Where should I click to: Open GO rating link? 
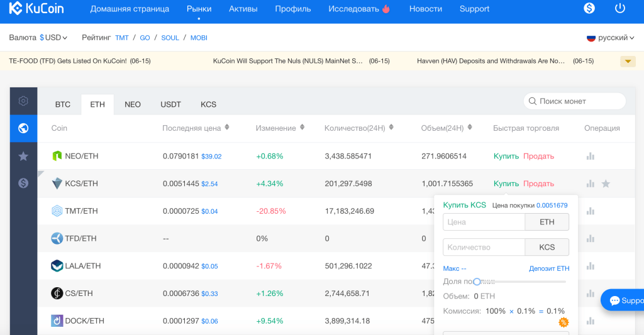pyautogui.click(x=145, y=38)
